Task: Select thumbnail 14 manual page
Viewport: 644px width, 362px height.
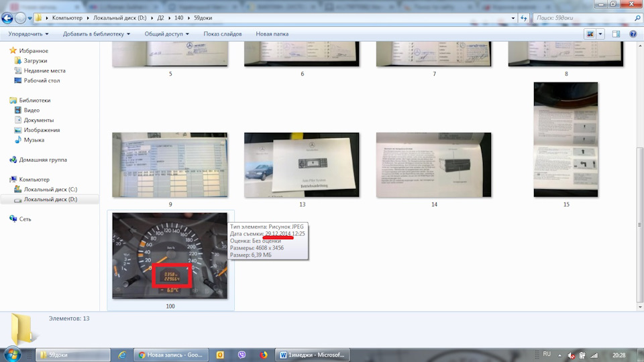Action: point(434,165)
